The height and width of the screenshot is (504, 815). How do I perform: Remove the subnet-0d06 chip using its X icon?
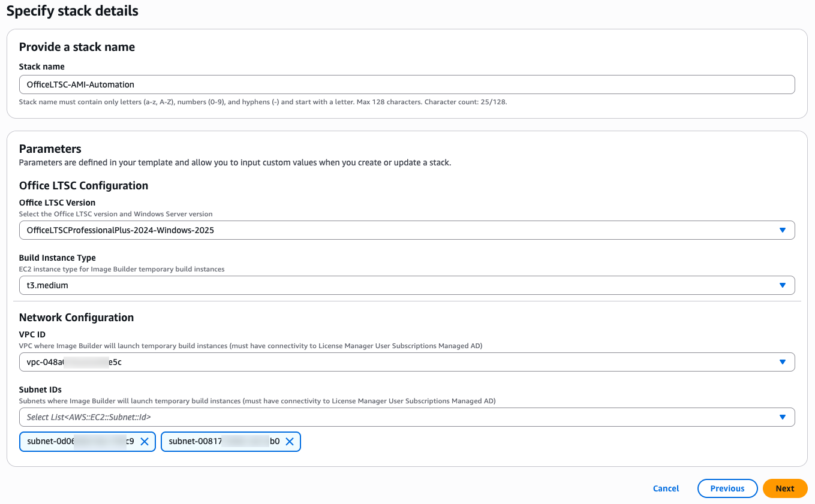pyautogui.click(x=144, y=441)
